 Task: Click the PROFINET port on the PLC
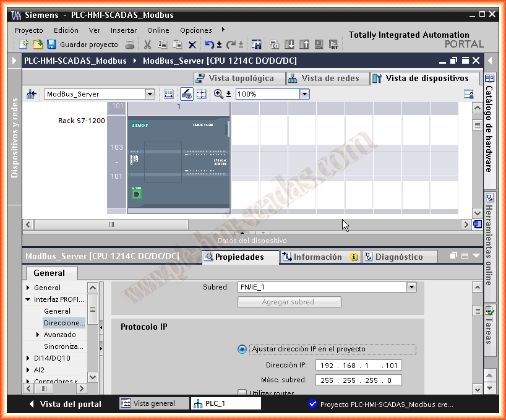coord(136,194)
